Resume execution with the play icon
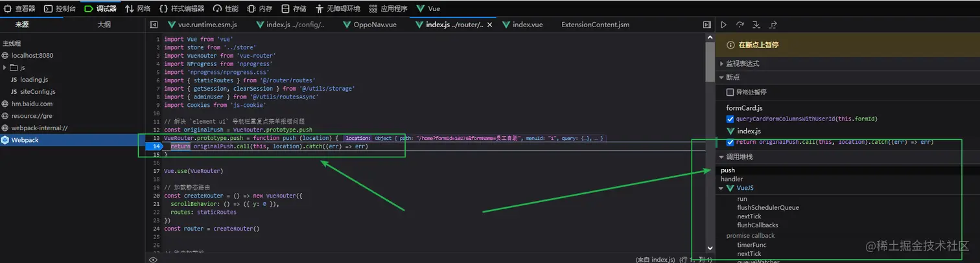 (724, 25)
